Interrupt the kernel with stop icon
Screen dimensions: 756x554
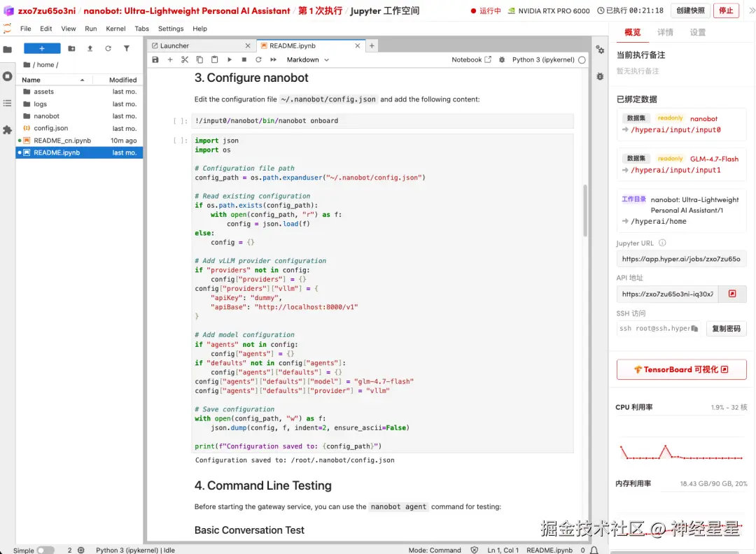click(244, 59)
